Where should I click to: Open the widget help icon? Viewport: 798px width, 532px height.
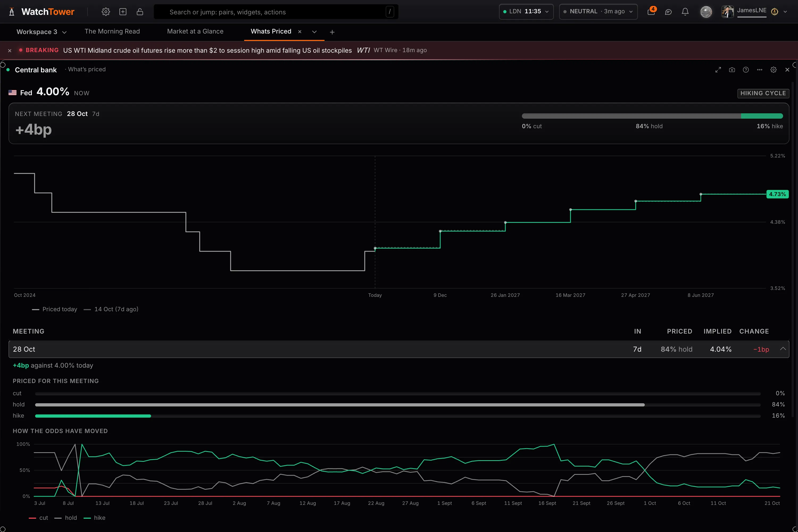(746, 69)
